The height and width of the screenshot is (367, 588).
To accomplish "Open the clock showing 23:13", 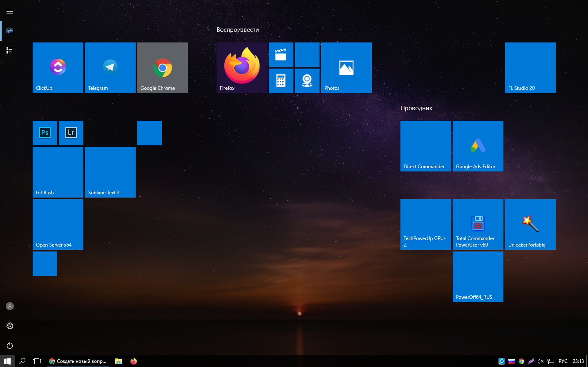I will pos(578,361).
